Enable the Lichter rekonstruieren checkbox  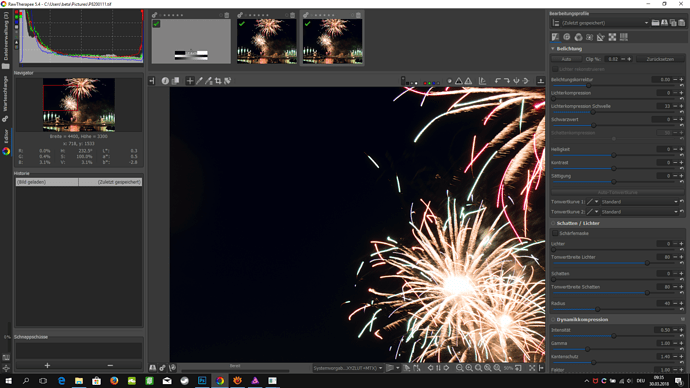tap(555, 69)
